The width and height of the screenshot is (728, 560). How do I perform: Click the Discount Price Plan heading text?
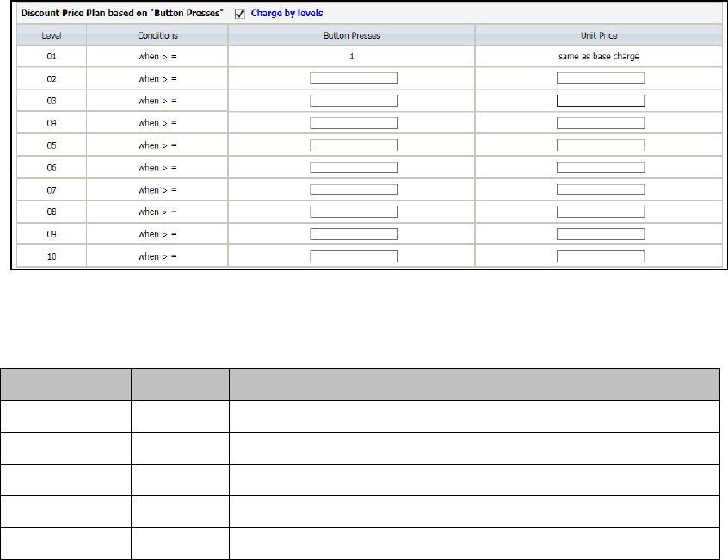click(122, 13)
